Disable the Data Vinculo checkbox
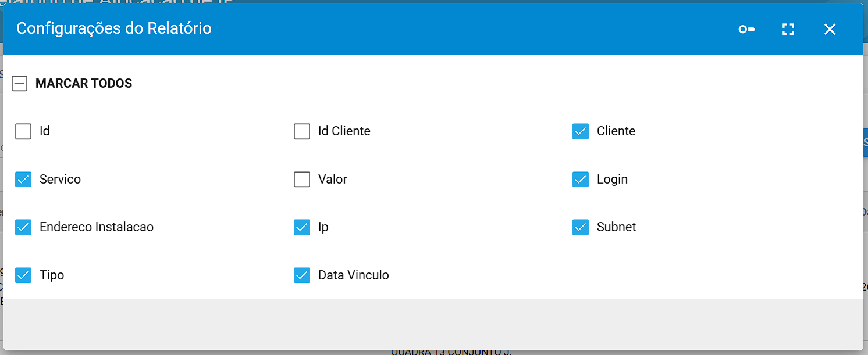Image resolution: width=868 pixels, height=355 pixels. [x=302, y=275]
